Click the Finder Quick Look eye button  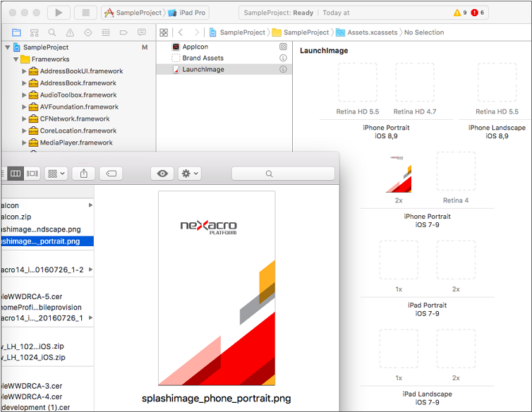(162, 174)
